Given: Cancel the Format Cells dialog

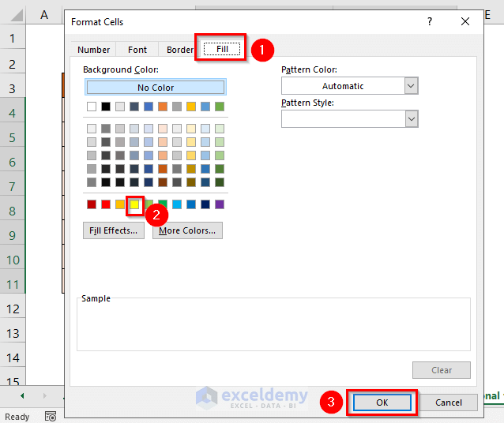Looking at the screenshot, I should click(x=449, y=402).
